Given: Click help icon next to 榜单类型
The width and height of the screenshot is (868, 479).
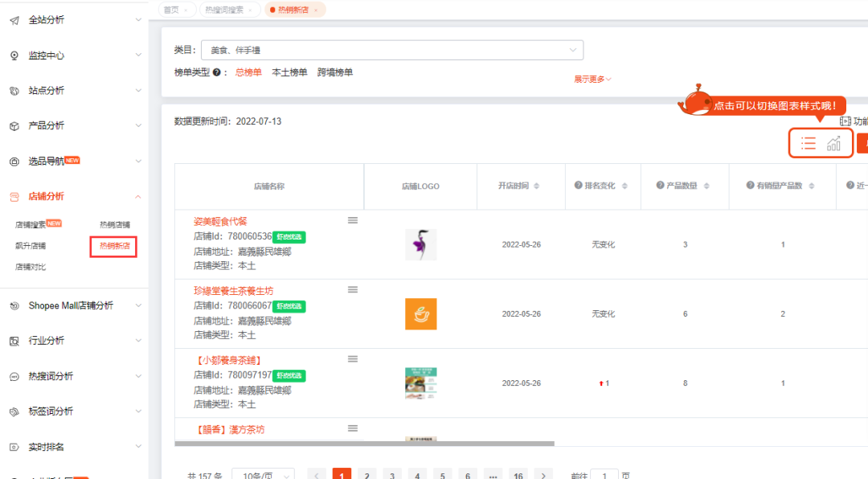Looking at the screenshot, I should 217,72.
